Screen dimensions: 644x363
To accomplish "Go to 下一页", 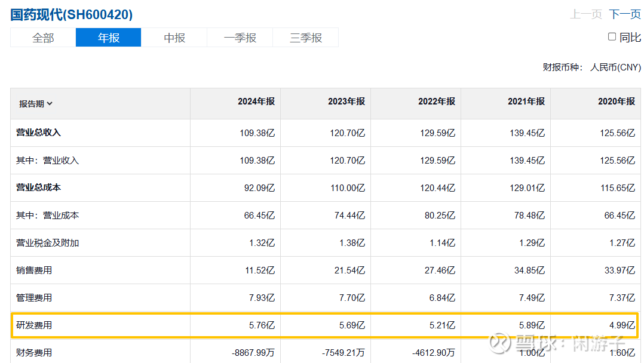I will pos(625,14).
